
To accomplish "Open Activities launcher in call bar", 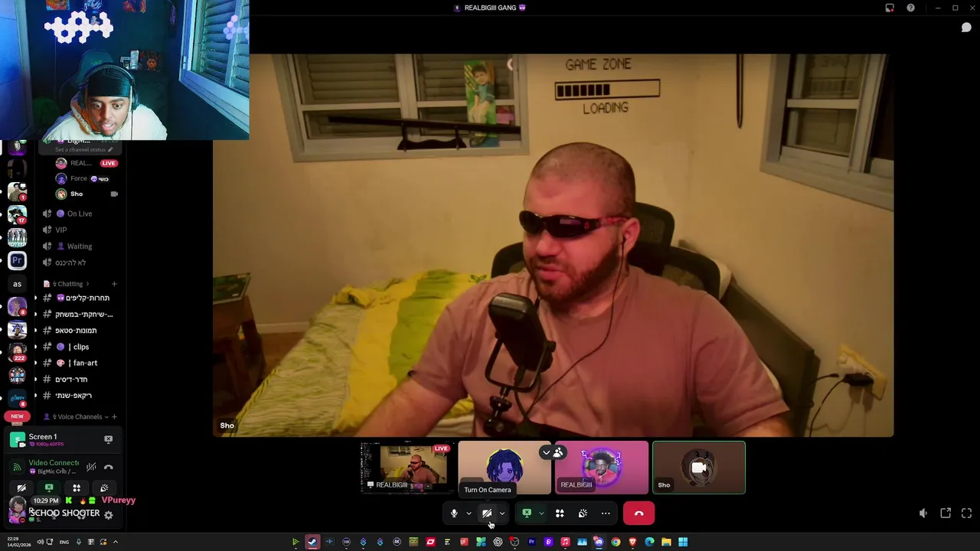I will [560, 514].
